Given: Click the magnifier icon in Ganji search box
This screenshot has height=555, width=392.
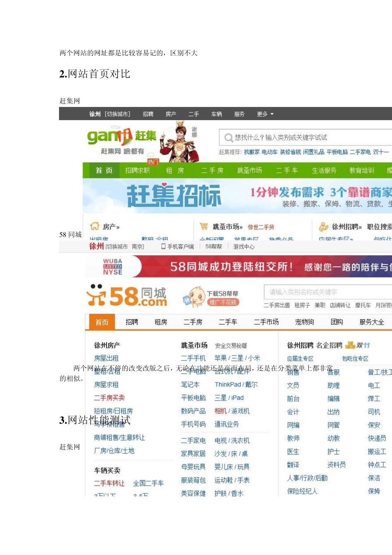Looking at the screenshot, I should [228, 138].
